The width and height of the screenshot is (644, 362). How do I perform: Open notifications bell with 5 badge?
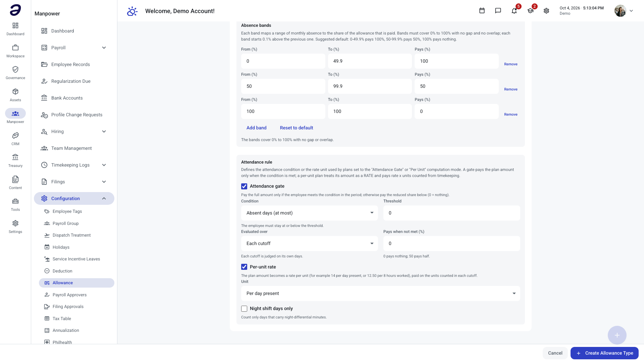[x=514, y=11]
